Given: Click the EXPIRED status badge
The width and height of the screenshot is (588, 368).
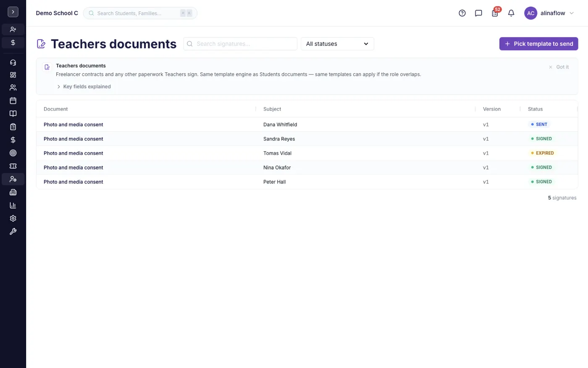Looking at the screenshot, I should pos(542,153).
